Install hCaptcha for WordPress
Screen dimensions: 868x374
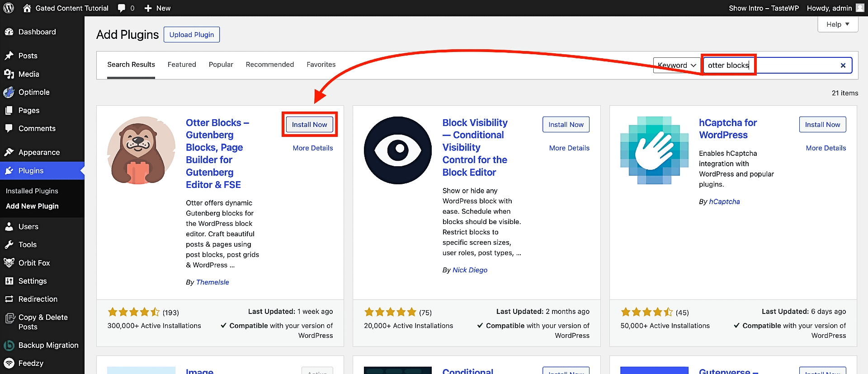pos(822,125)
